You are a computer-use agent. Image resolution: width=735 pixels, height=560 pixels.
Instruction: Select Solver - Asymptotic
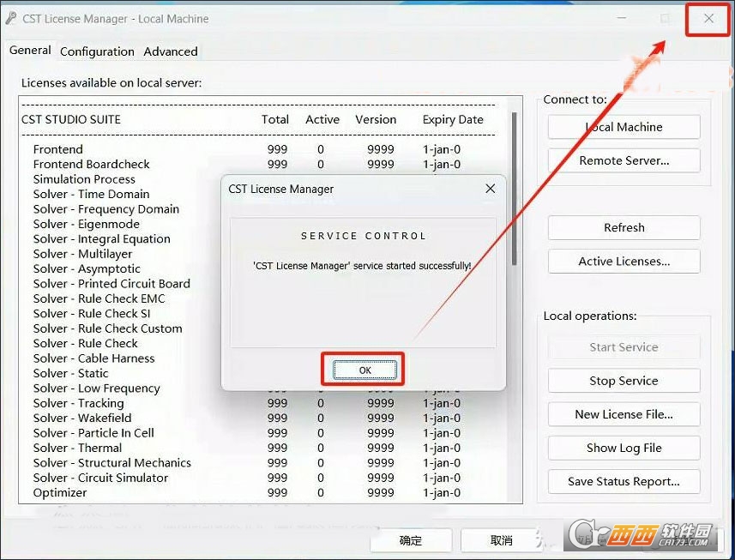87,269
